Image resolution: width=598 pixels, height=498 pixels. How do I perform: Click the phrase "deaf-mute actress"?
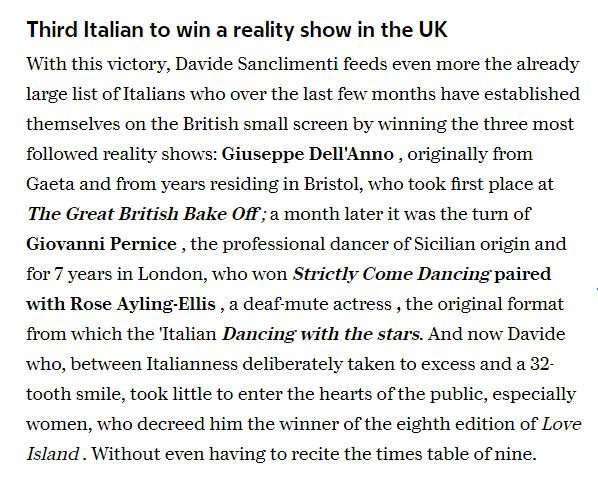(x=317, y=304)
